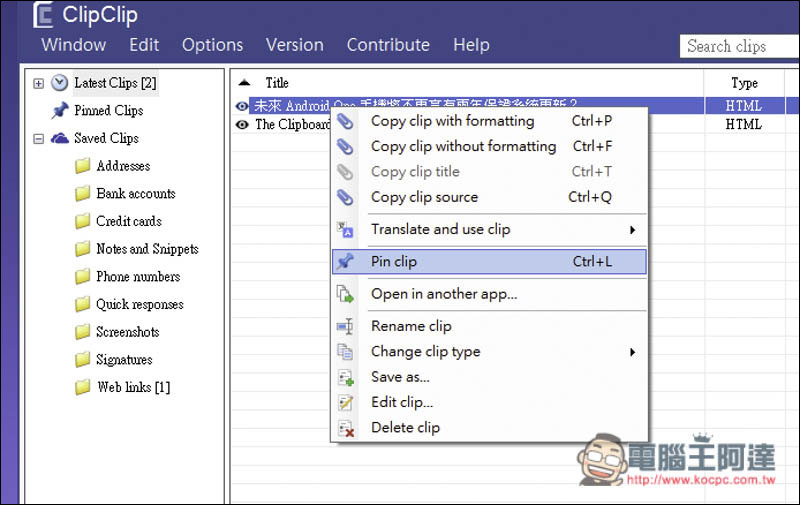Click the Change clip type icon

(x=345, y=351)
